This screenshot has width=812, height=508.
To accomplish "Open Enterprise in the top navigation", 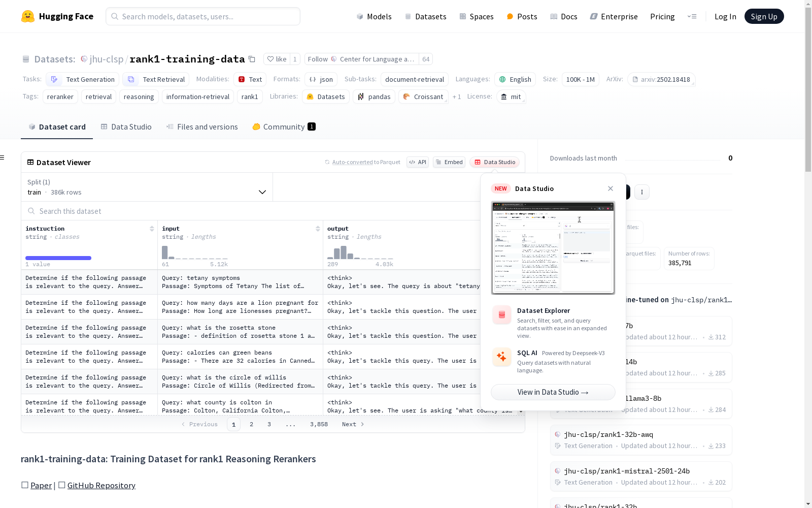I will [614, 16].
